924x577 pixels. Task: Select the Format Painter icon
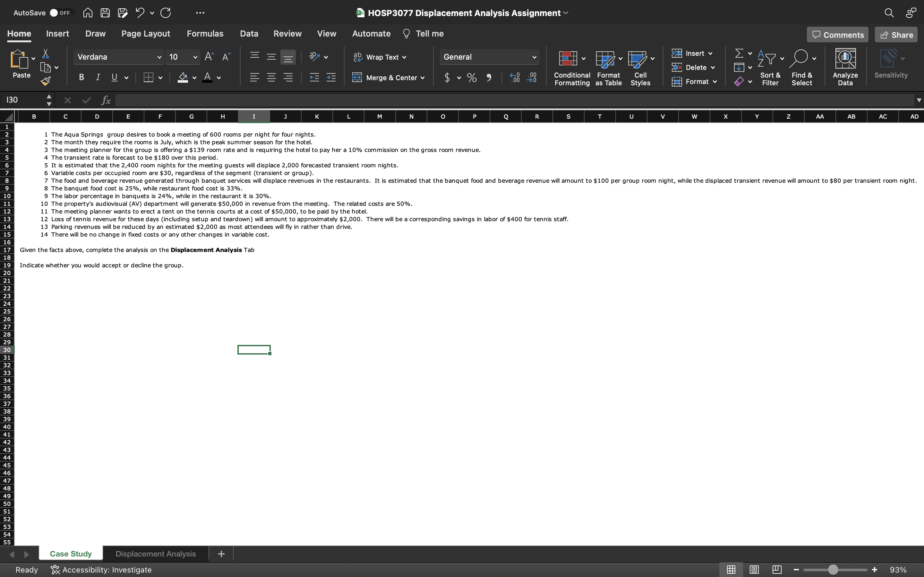click(46, 80)
